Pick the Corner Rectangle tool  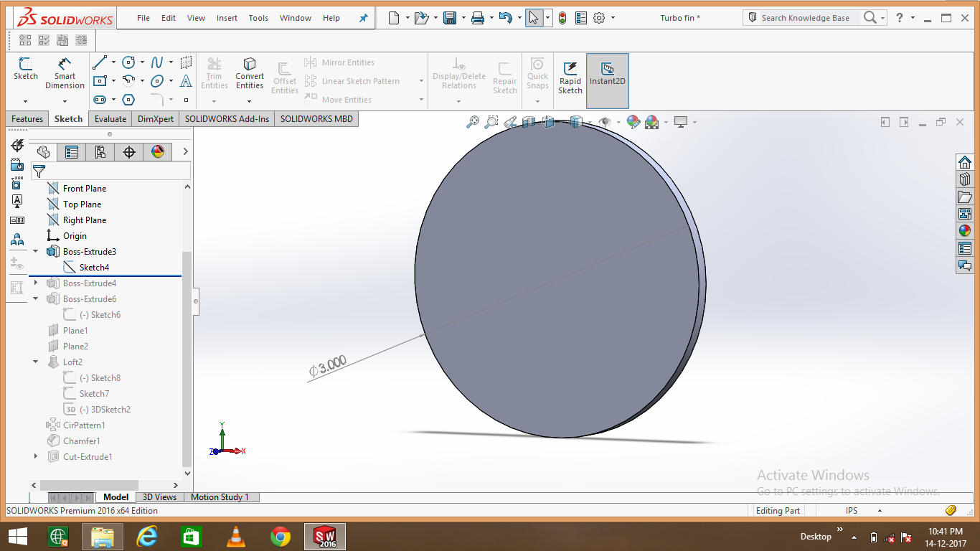(x=100, y=80)
